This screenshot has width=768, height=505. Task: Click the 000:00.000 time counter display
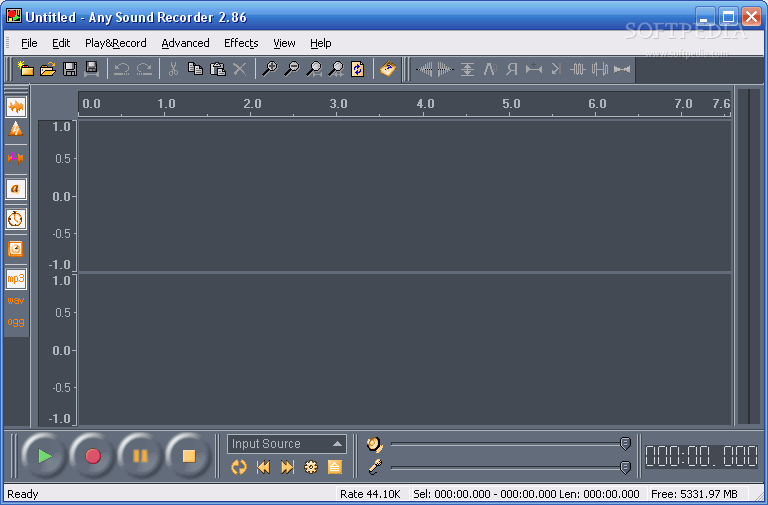tap(701, 457)
